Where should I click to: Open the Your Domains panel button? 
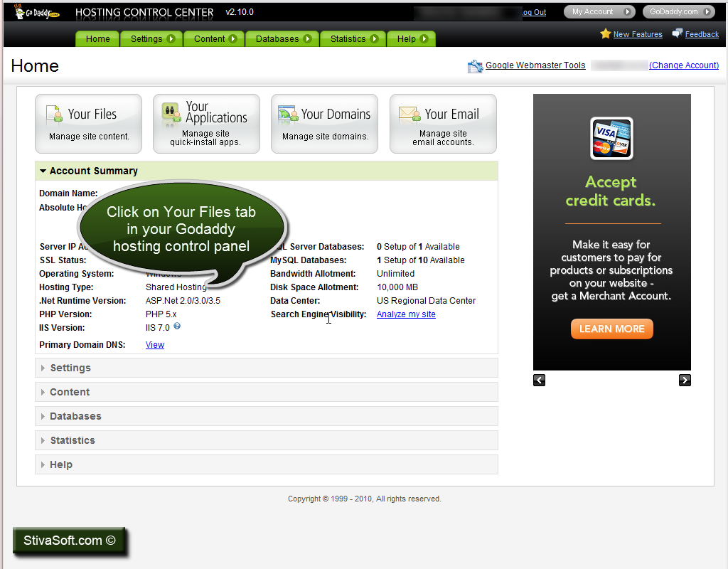click(x=324, y=124)
